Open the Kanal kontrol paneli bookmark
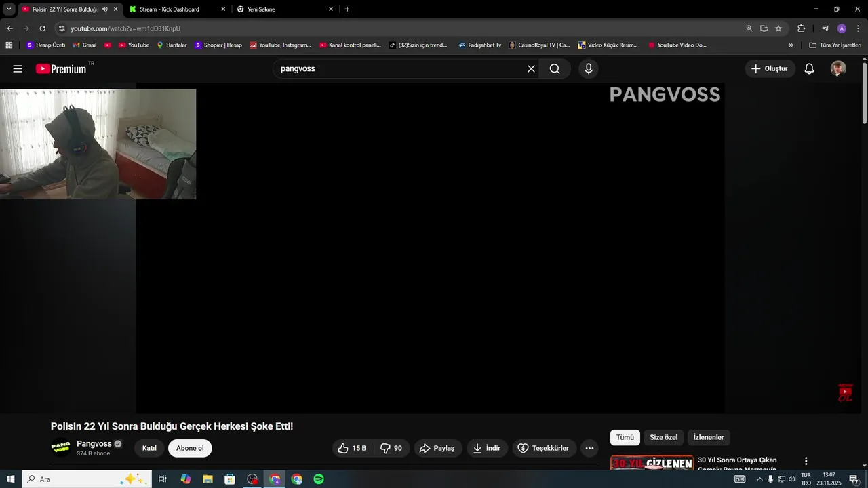This screenshot has width=868, height=488. [350, 45]
